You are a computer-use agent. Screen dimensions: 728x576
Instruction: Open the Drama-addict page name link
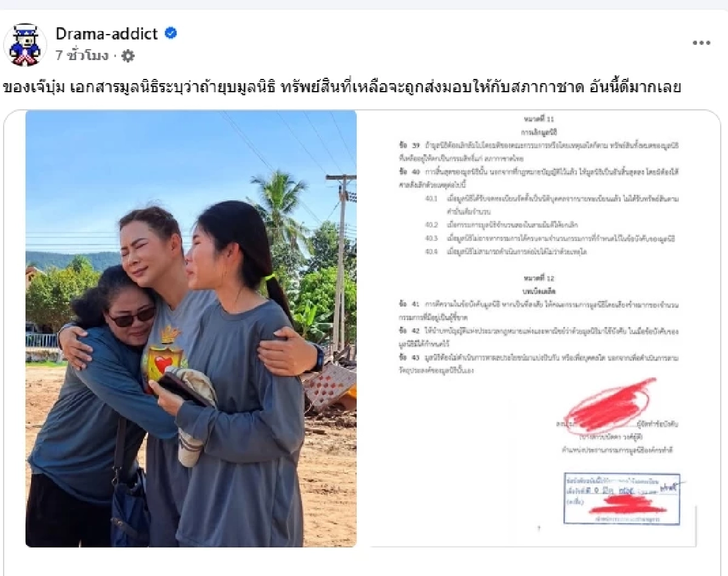107,33
